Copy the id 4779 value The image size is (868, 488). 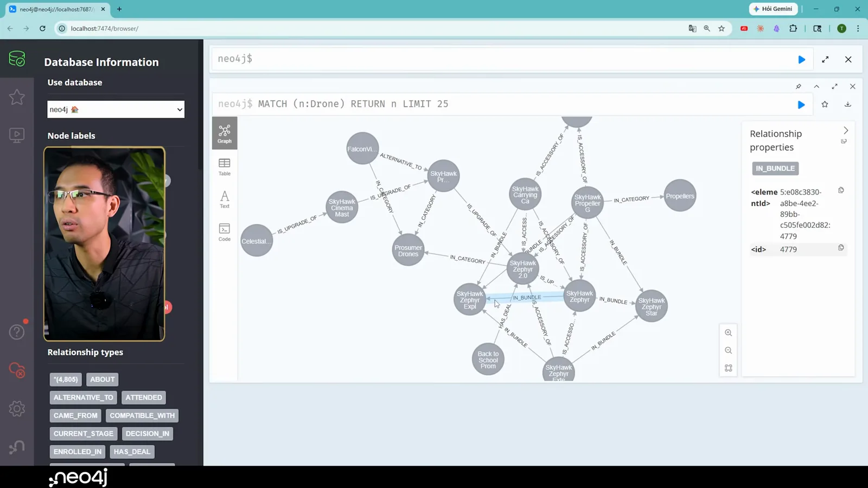841,248
